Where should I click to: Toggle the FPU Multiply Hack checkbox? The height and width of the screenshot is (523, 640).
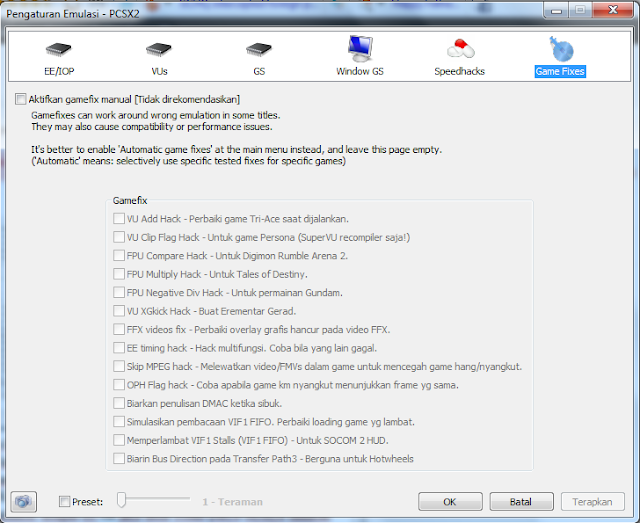click(119, 274)
